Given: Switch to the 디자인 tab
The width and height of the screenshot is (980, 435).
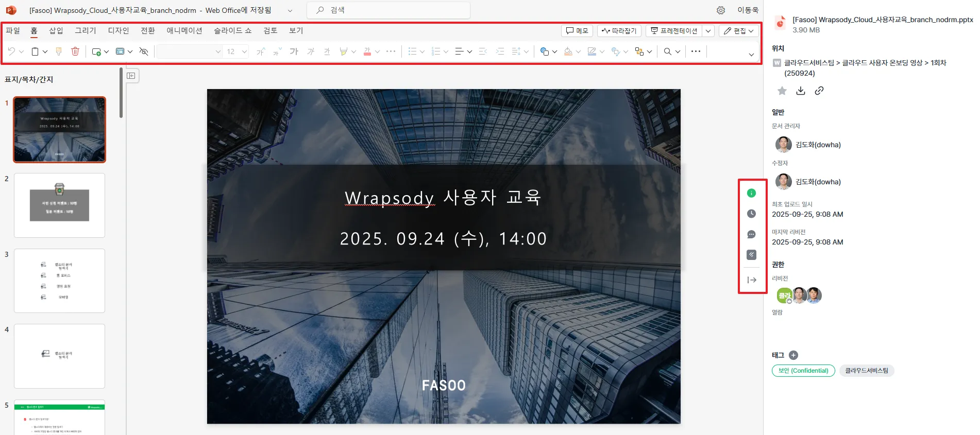Looking at the screenshot, I should [119, 30].
